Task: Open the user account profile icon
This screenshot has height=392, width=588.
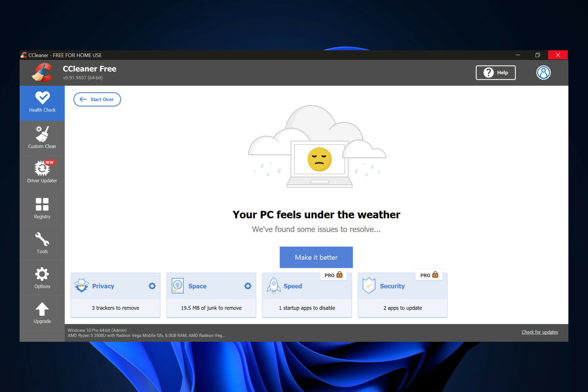Action: pos(543,73)
